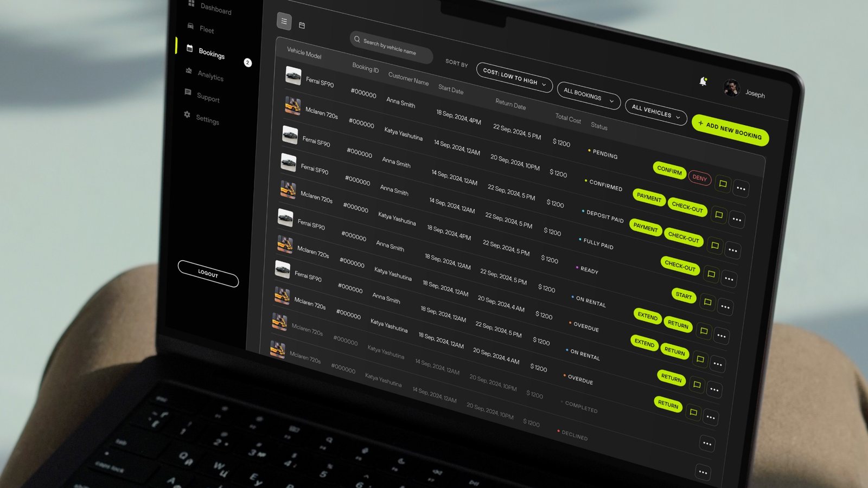
Task: Click CHECK-OUT in the CONFIRMED row
Action: pyautogui.click(x=687, y=207)
